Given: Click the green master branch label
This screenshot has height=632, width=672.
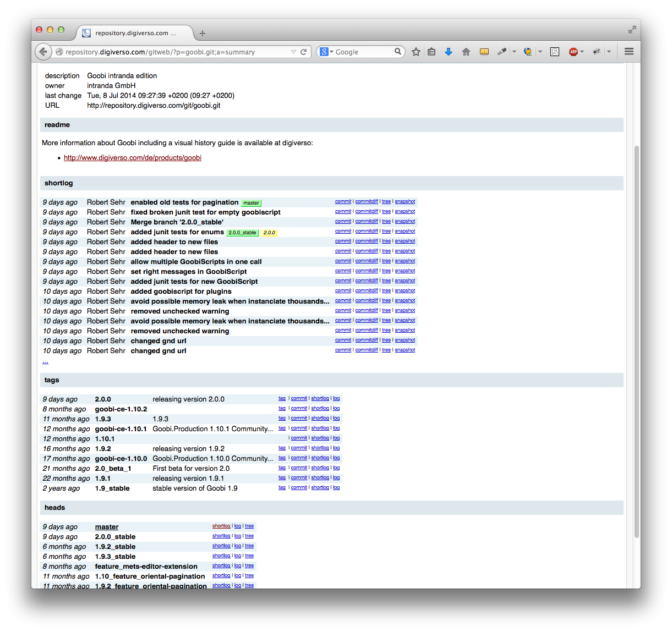Looking at the screenshot, I should point(251,203).
